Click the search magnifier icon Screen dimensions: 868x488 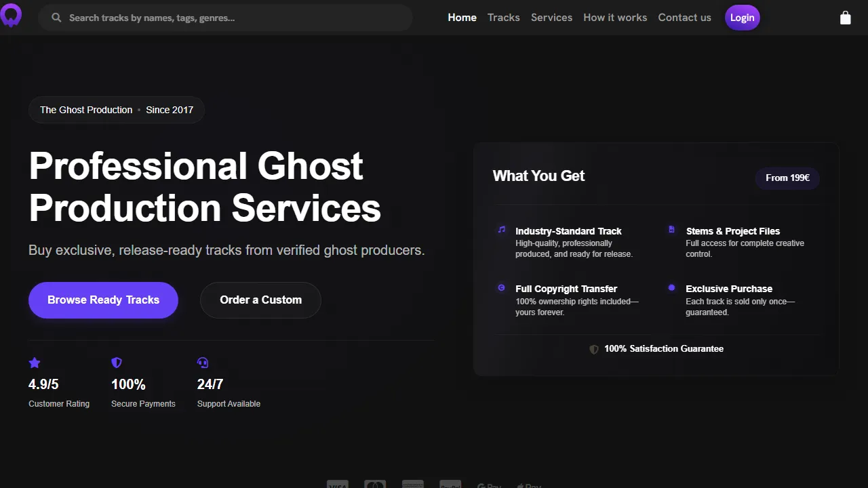click(56, 18)
